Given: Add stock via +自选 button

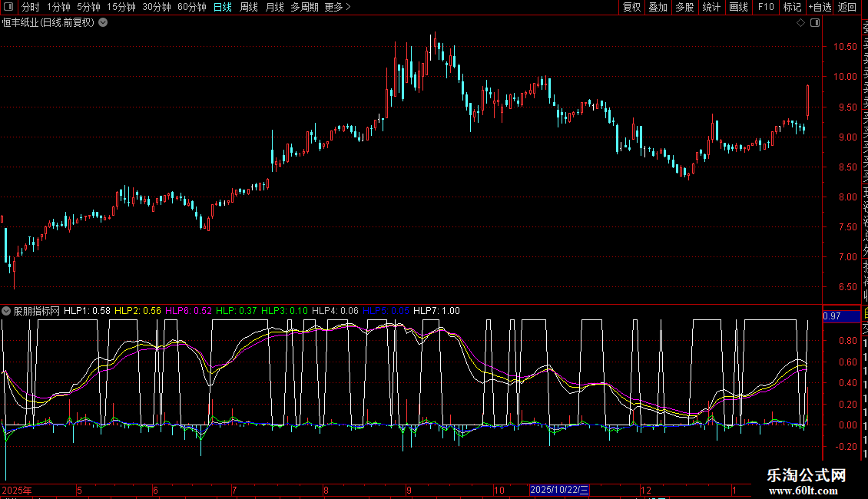Looking at the screenshot, I should coord(819,7).
